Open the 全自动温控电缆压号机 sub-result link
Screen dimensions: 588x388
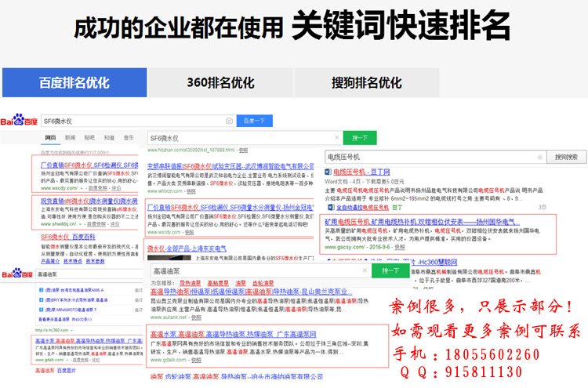pos(362,207)
